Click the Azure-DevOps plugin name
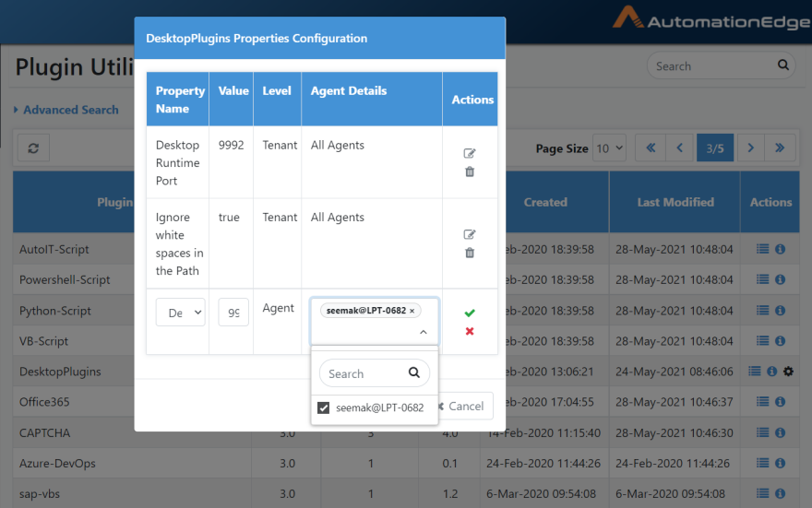 coord(57,464)
